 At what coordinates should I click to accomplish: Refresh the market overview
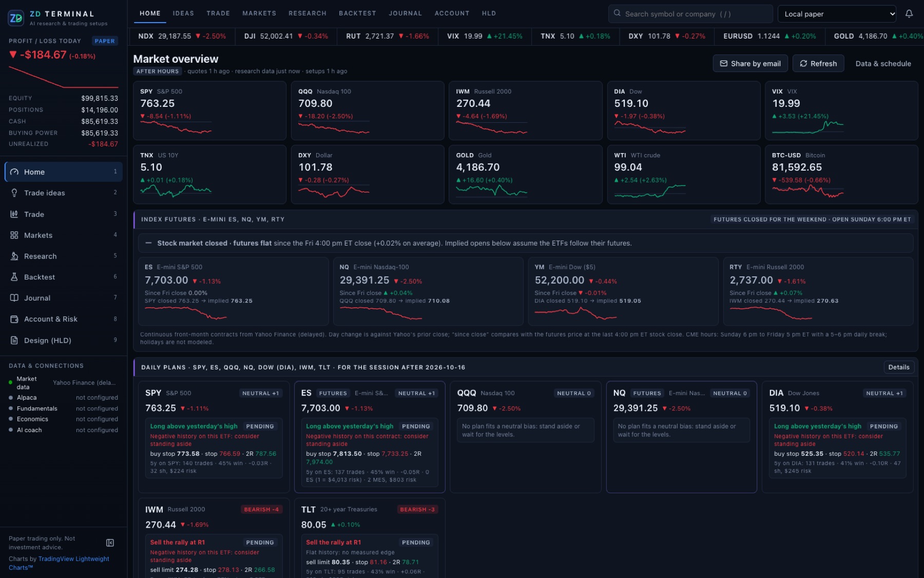pyautogui.click(x=818, y=63)
